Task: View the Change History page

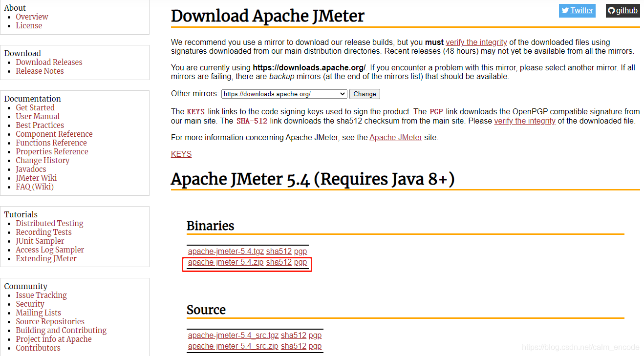Action: pos(43,161)
